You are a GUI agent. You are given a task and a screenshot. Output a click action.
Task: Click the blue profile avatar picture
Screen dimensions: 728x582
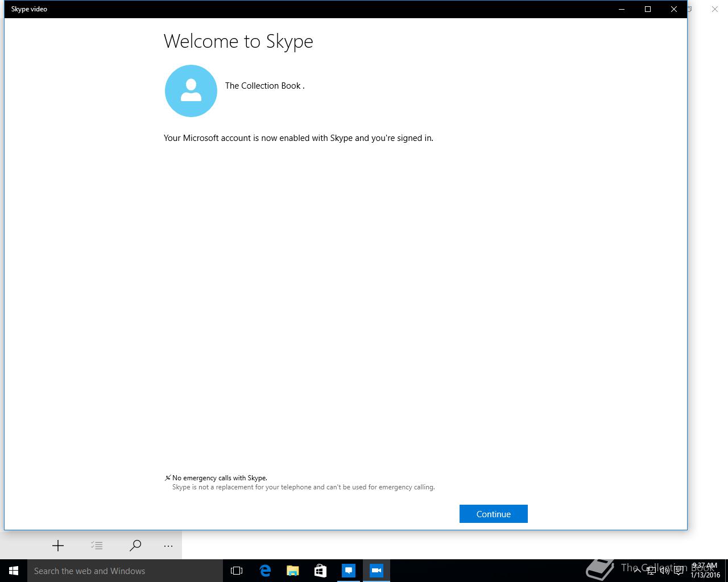pyautogui.click(x=191, y=91)
